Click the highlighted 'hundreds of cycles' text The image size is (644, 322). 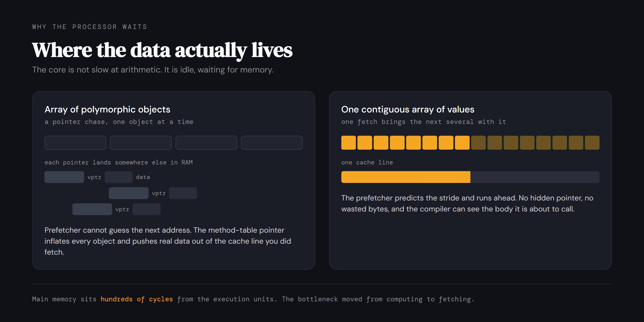(x=137, y=299)
